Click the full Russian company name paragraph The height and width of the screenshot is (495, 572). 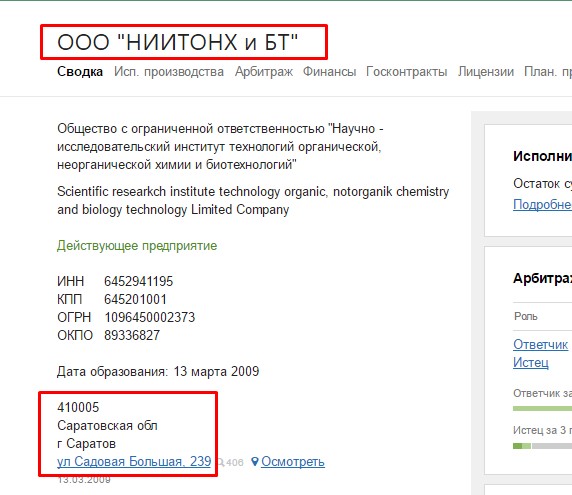click(220, 147)
